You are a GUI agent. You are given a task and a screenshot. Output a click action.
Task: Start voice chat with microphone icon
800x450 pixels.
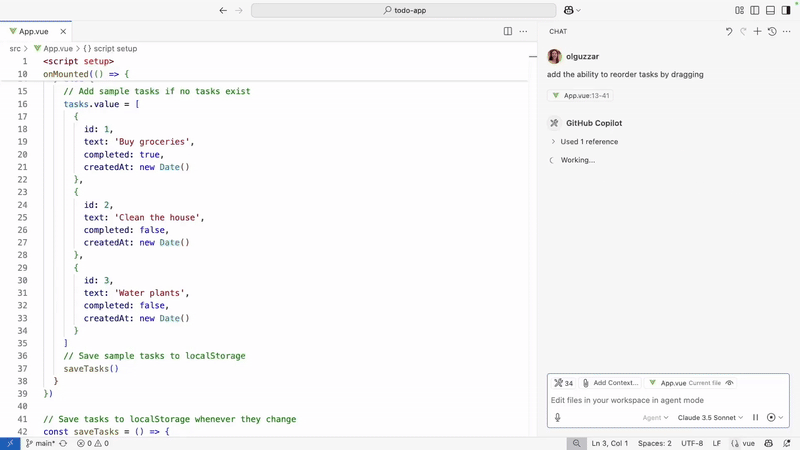coord(558,417)
